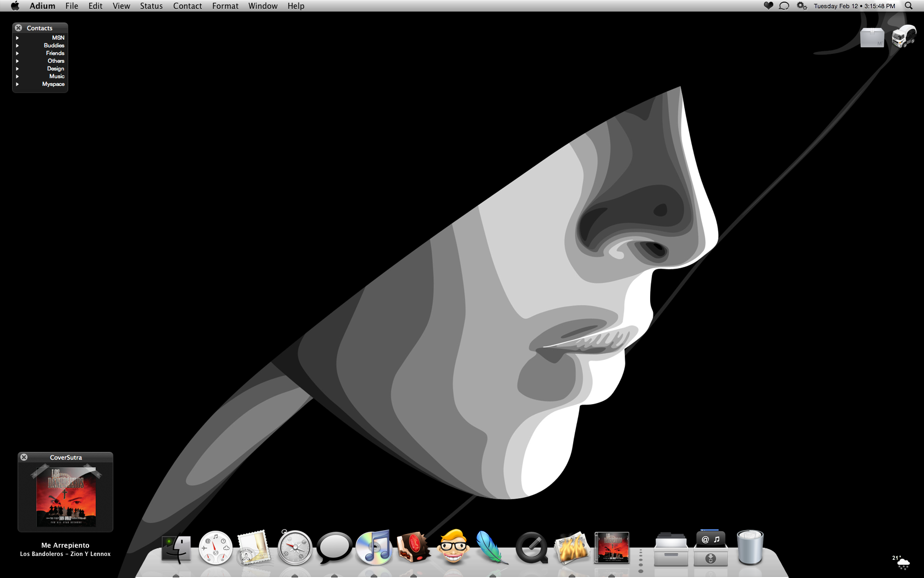Open Mail stamp icon in the dock
This screenshot has width=924, height=578.
pos(254,548)
